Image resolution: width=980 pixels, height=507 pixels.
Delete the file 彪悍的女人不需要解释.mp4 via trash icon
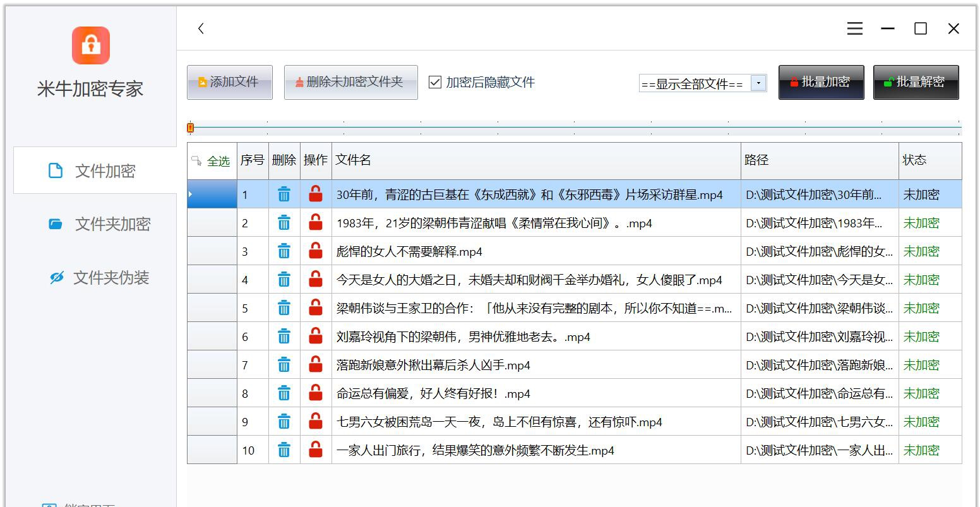pyautogui.click(x=284, y=251)
